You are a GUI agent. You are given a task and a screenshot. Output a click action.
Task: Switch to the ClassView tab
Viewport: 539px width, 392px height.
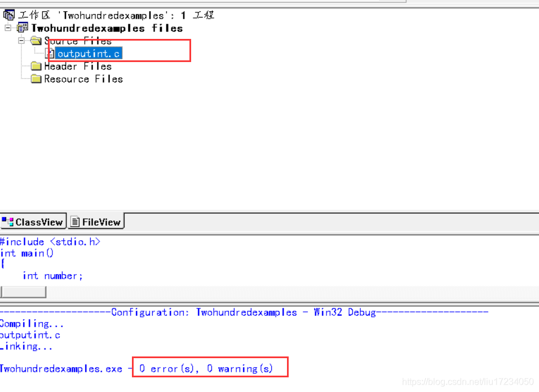tap(33, 221)
